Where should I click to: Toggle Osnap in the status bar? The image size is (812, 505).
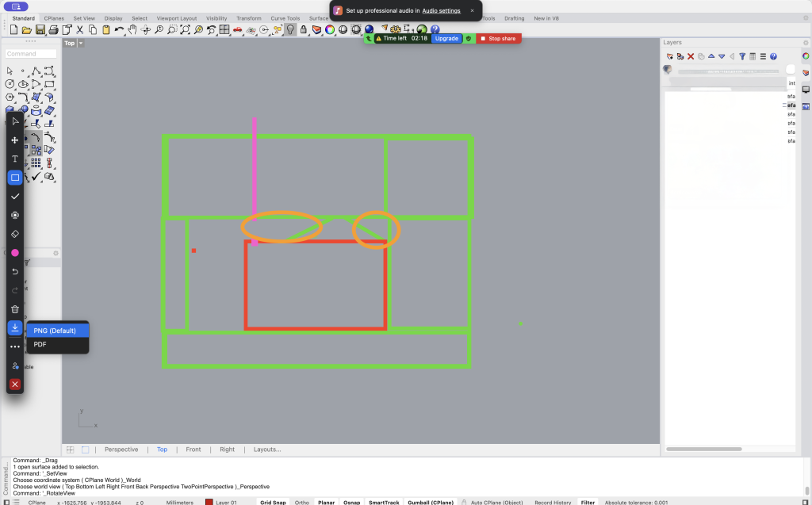pos(350,502)
